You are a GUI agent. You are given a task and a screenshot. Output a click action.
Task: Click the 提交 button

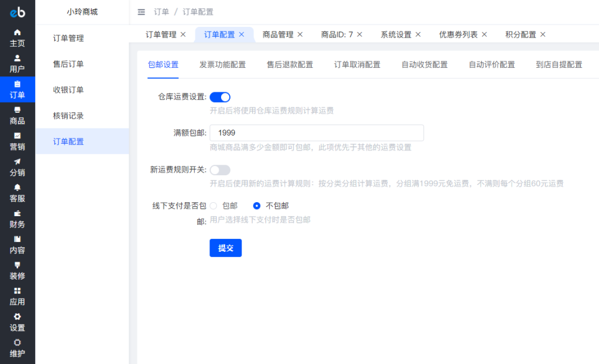click(x=225, y=248)
